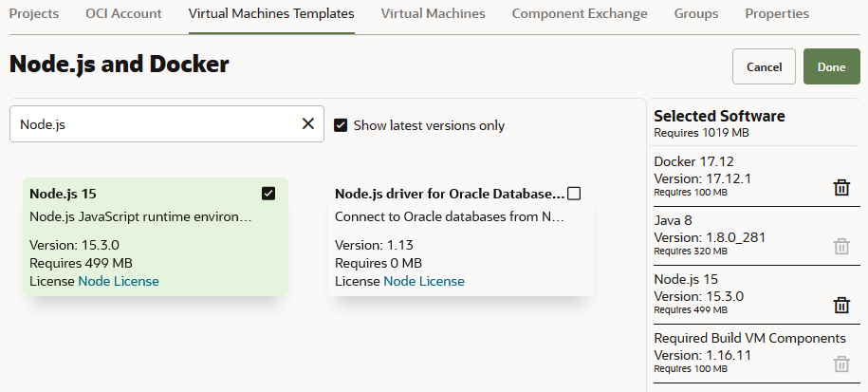Viewport: 868px width, 392px height.
Task: Remove Docker 17.12 using its trash icon
Action: coord(840,188)
